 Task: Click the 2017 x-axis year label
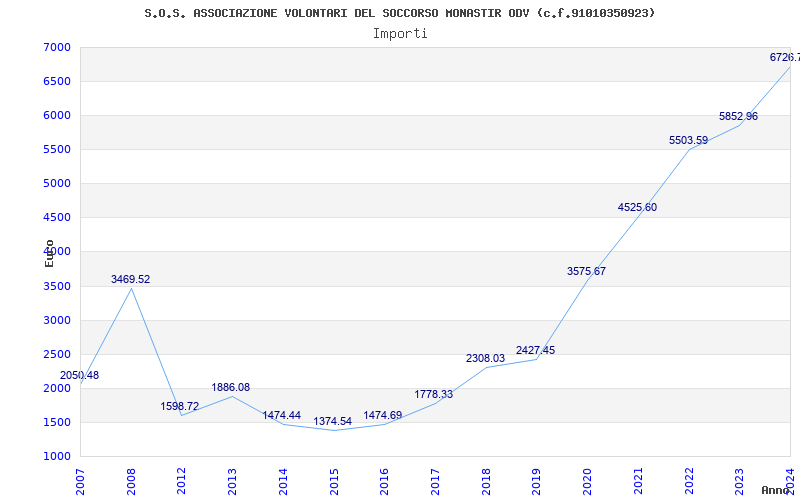pos(435,481)
